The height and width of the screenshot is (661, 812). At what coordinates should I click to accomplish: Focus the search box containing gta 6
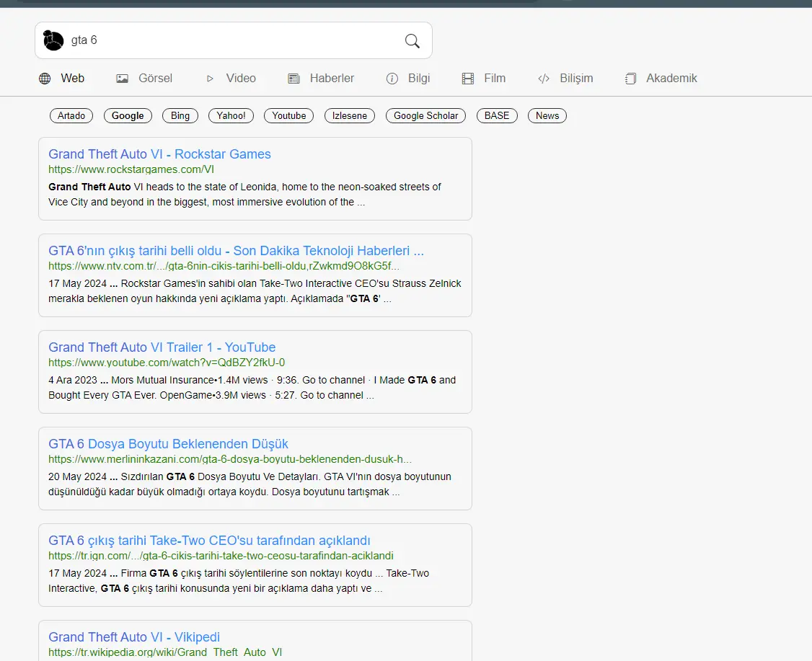pos(233,40)
